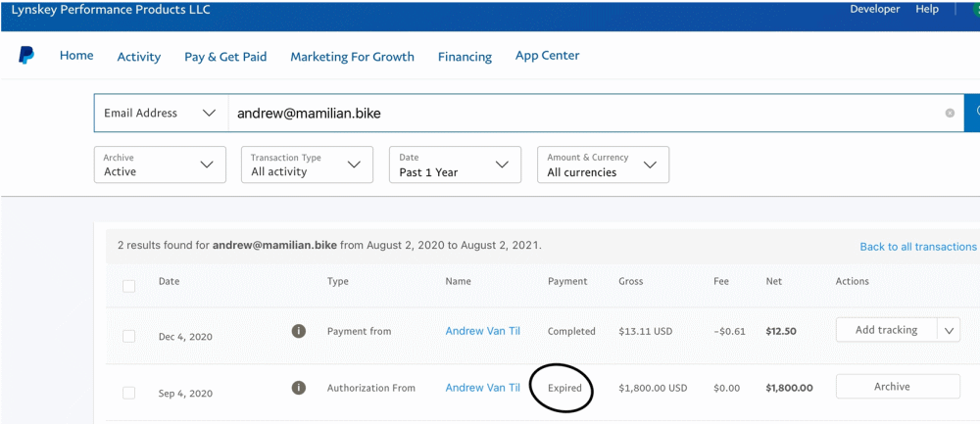Click the Archive button for expired authorization
980x424 pixels.
click(898, 387)
